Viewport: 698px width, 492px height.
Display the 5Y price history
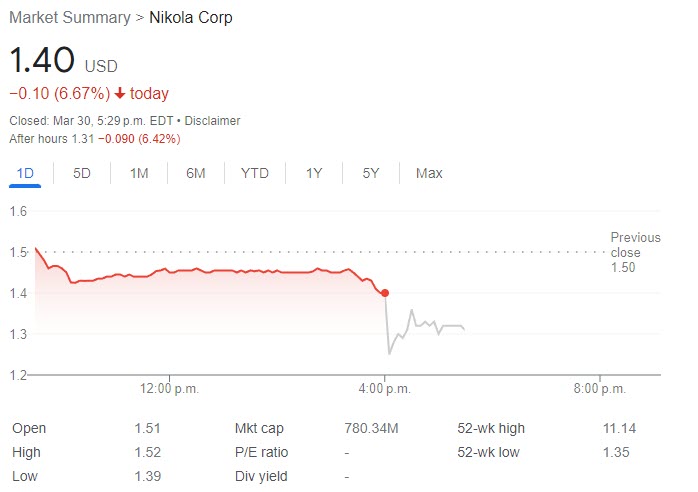coord(371,173)
